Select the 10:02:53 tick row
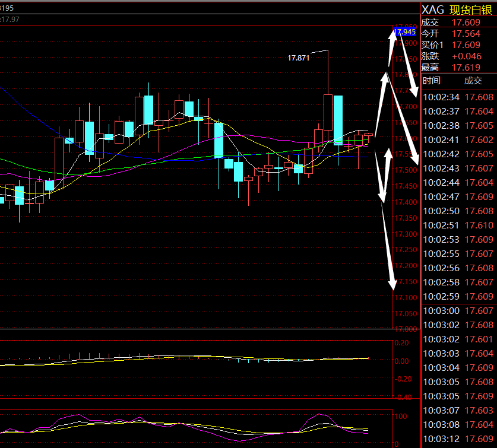Screen dimensions: 497x448 [x=458, y=240]
